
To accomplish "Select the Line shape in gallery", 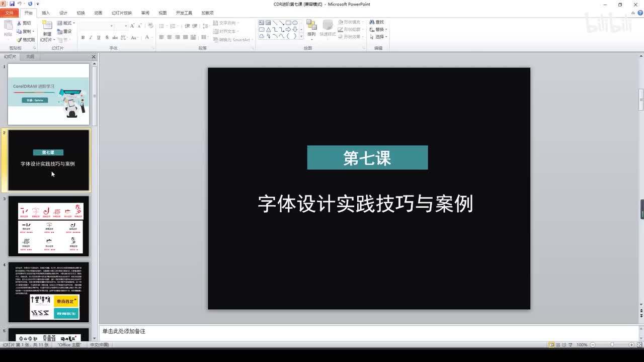I will pos(275,23).
